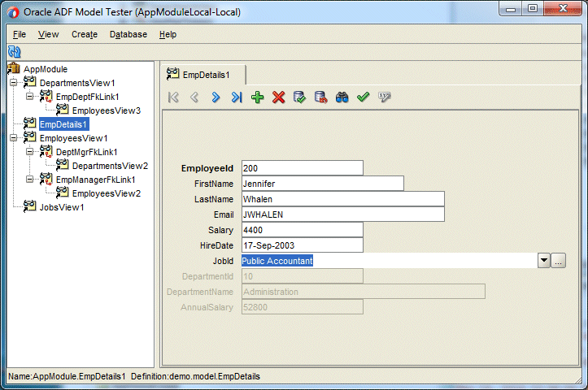588x390 pixels.
Task: Click the JobsView1 node icon
Action: (x=29, y=206)
